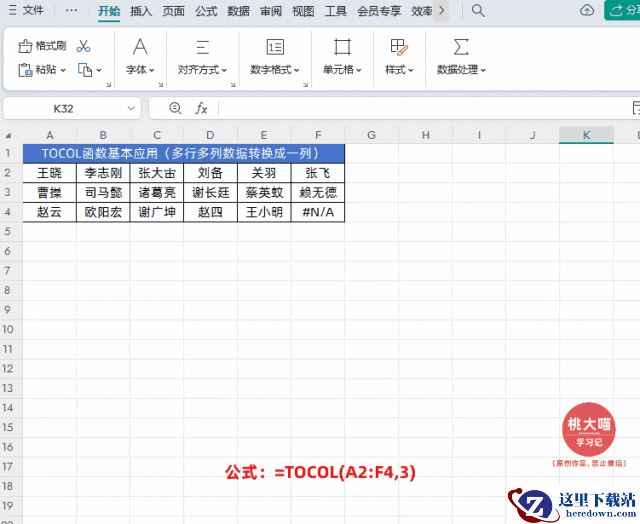Select the cell containing #N/A
Screen dimensions: 640x524
(317, 213)
